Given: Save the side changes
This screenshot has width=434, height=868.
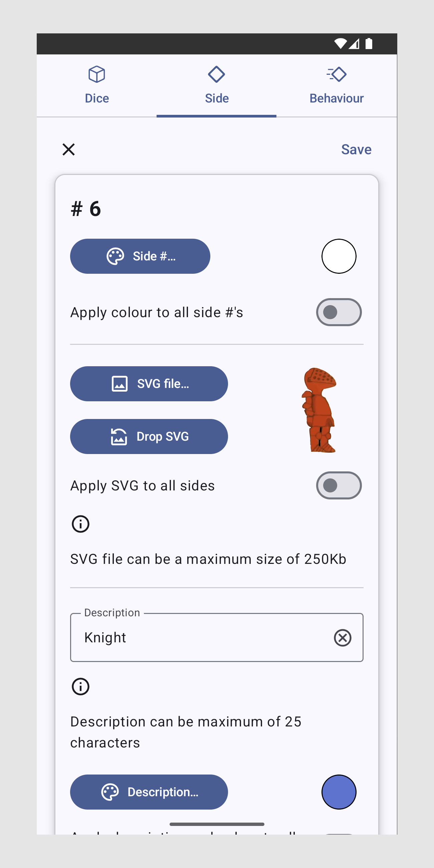Looking at the screenshot, I should tap(356, 149).
